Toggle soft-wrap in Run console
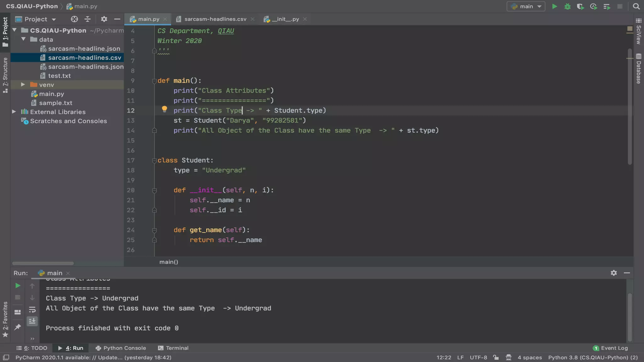The height and width of the screenshot is (362, 644). 32,310
